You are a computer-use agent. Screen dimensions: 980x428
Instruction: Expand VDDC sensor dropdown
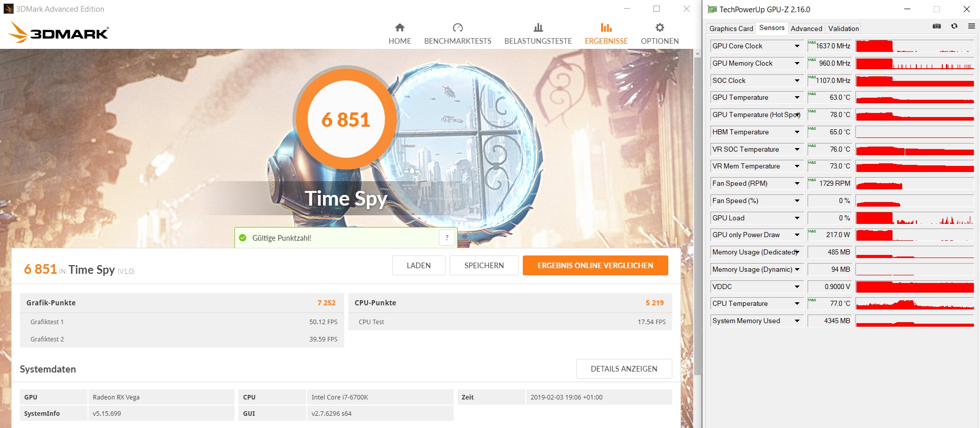click(x=797, y=287)
